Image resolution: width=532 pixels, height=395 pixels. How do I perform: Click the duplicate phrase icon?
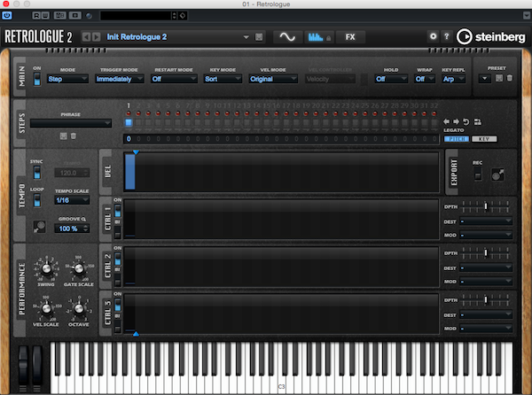click(477, 121)
